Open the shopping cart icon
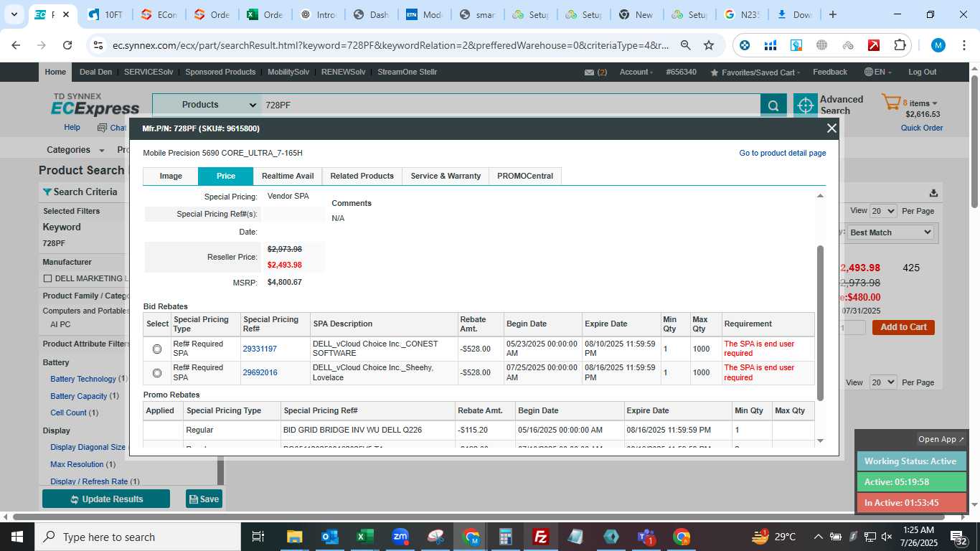 click(891, 103)
